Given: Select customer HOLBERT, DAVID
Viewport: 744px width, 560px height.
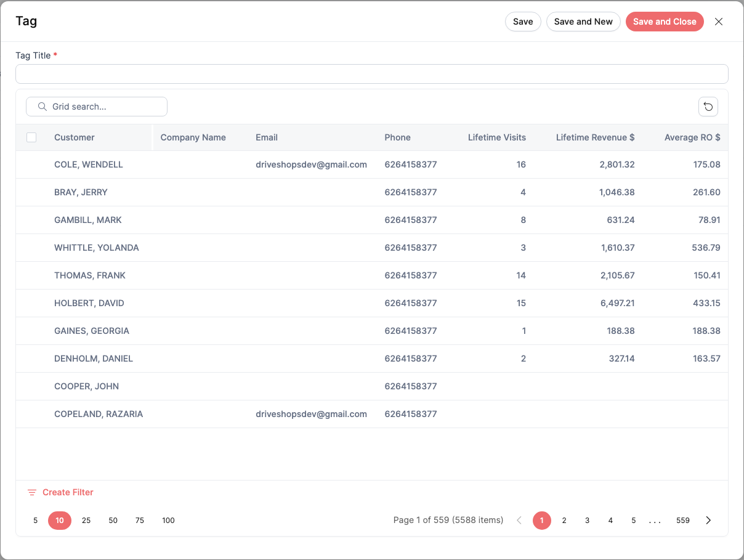Looking at the screenshot, I should pyautogui.click(x=89, y=303).
